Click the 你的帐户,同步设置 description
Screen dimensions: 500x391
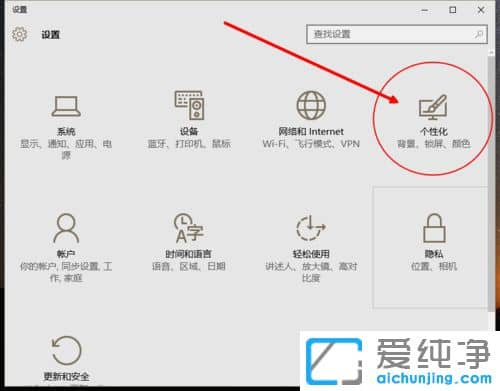pyautogui.click(x=66, y=272)
